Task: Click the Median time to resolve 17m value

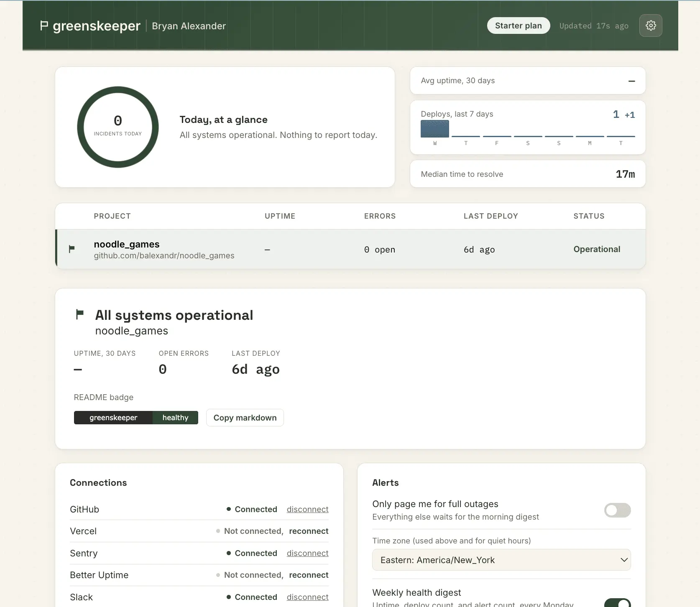Action: pos(625,174)
